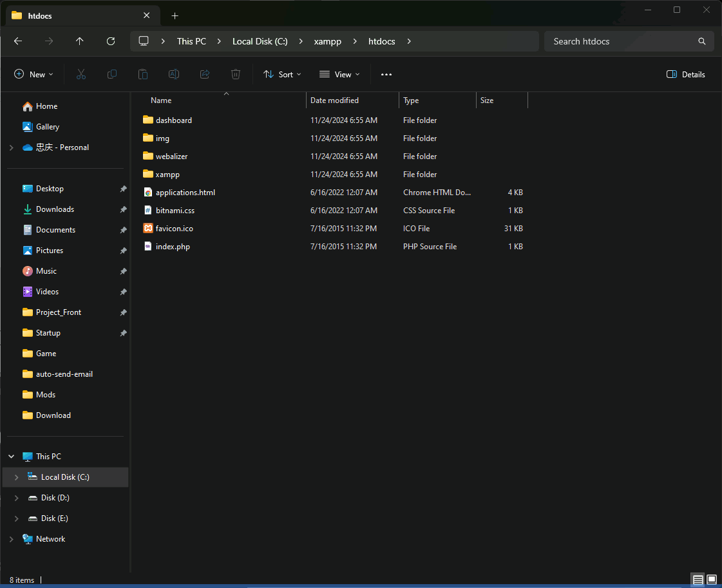Image resolution: width=722 pixels, height=588 pixels.
Task: Open chevron dropdown after htdocs breadcrumb
Action: pyautogui.click(x=409, y=41)
